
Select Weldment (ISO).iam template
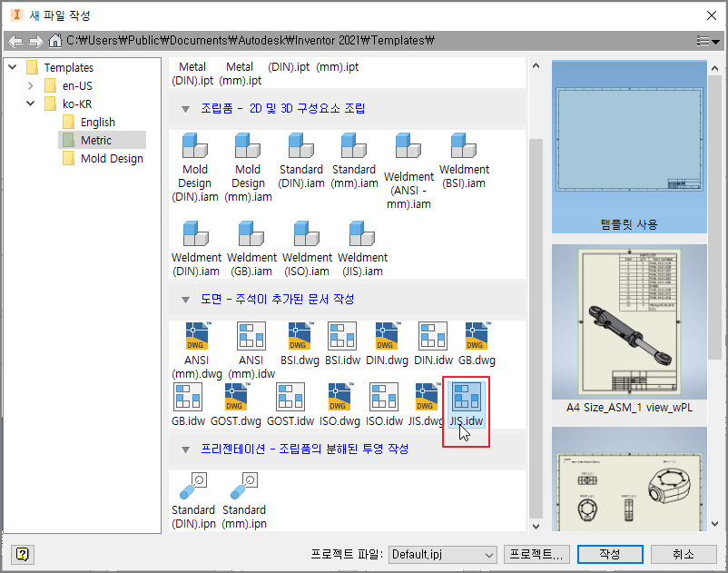[307, 249]
